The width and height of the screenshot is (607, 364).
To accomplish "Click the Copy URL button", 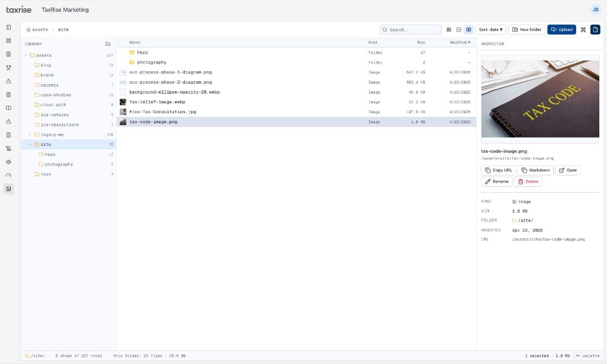I will [499, 170].
